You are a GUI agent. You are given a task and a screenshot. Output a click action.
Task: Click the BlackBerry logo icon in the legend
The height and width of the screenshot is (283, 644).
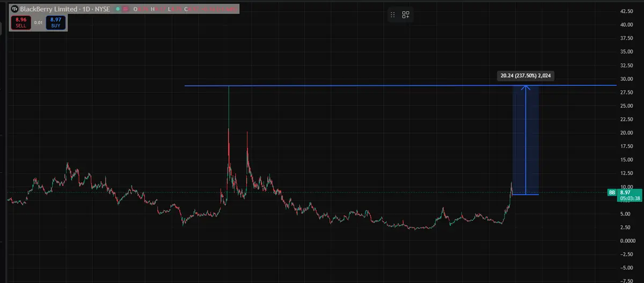point(14,9)
